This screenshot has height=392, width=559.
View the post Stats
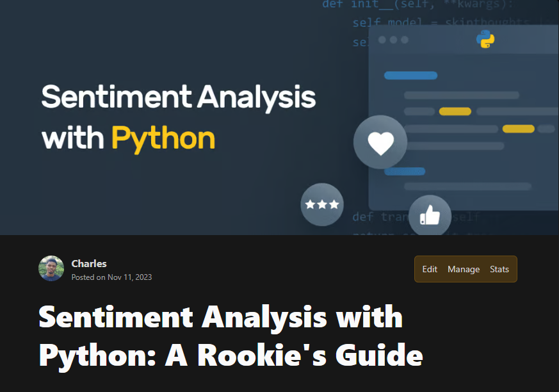point(499,269)
